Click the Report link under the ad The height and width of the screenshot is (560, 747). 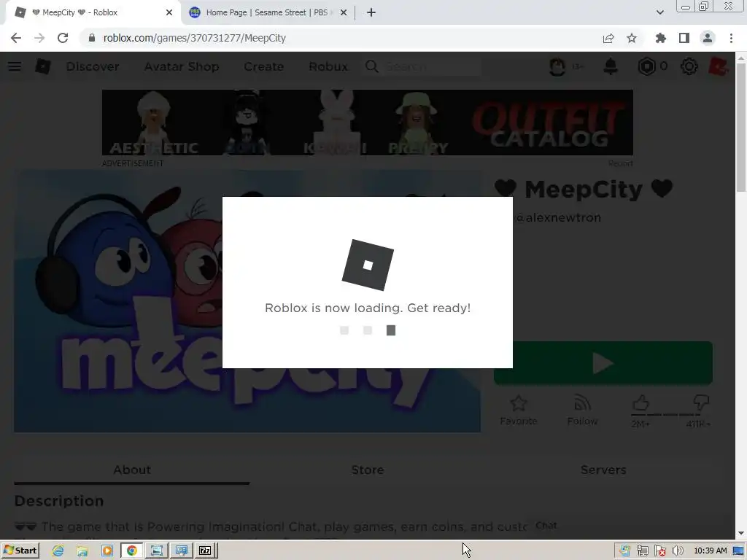[x=620, y=163]
